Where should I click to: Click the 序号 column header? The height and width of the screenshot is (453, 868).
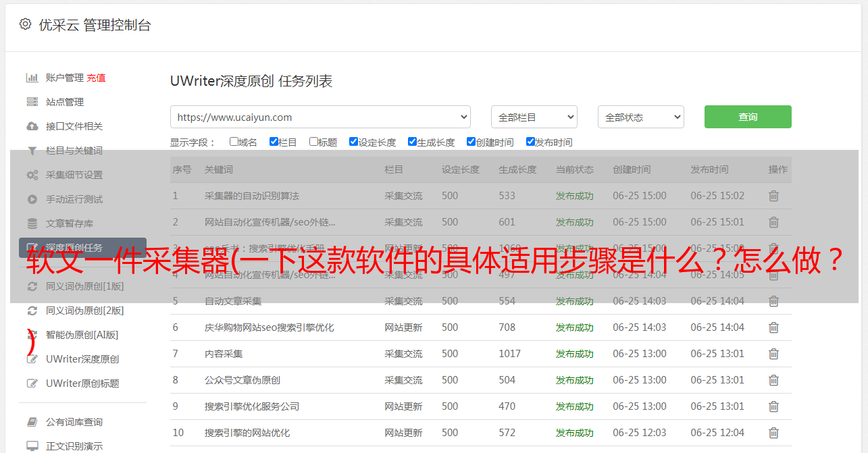tap(182, 169)
